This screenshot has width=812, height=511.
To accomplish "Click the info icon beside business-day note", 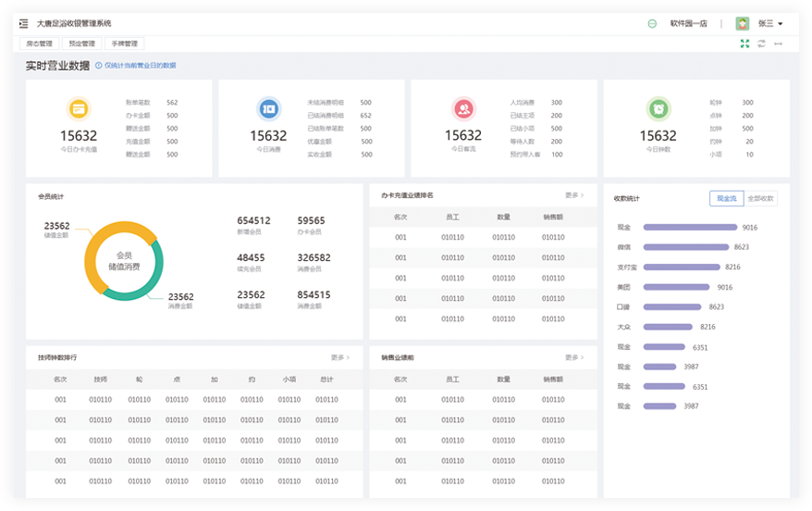I will pyautogui.click(x=99, y=66).
